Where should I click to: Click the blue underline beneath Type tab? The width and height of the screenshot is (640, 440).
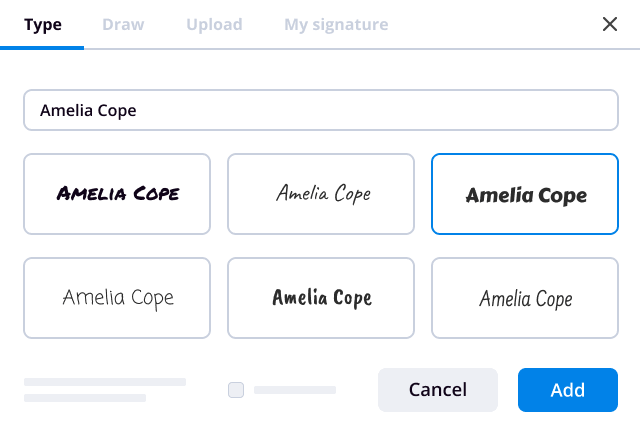tap(43, 47)
